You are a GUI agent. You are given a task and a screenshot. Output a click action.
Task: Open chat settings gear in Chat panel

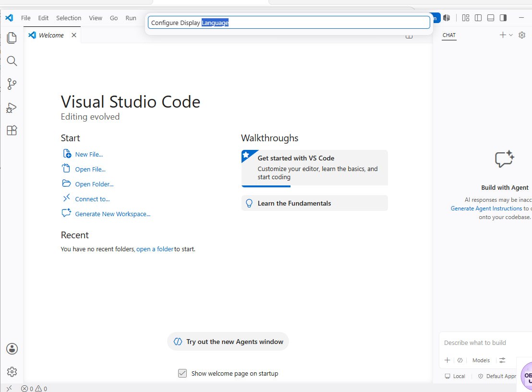(522, 35)
